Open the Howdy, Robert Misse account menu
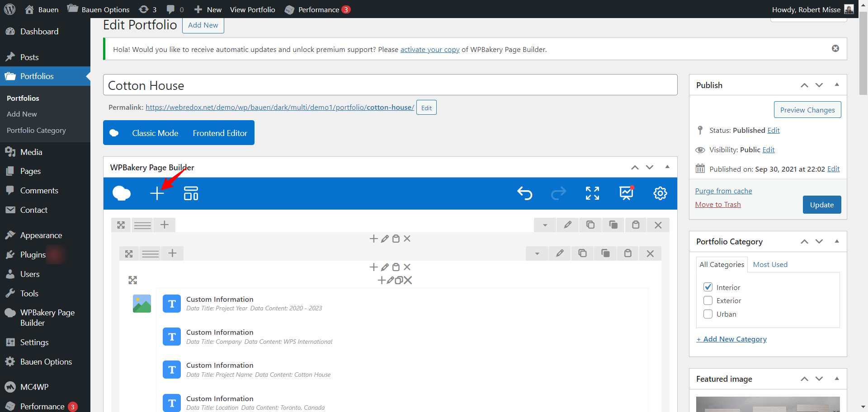This screenshot has width=868, height=412. (813, 9)
